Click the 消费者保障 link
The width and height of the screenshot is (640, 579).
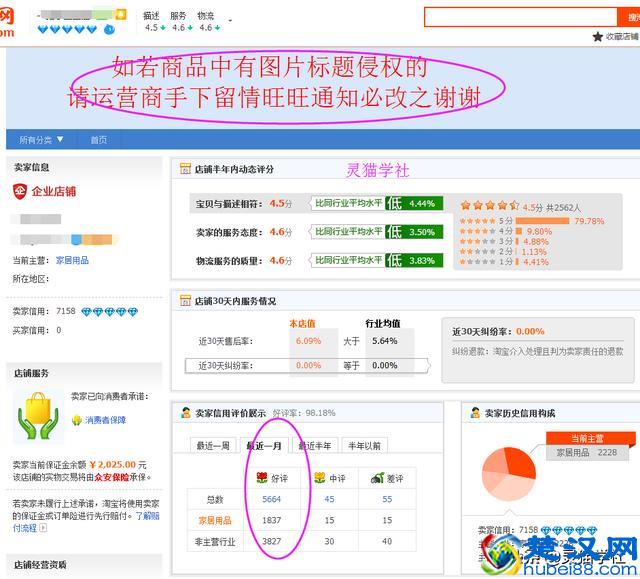(106, 420)
